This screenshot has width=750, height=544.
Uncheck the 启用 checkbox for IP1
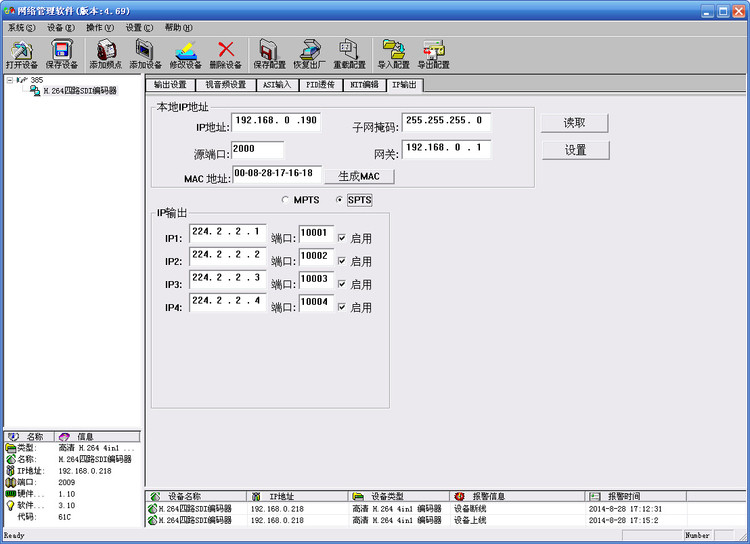342,238
